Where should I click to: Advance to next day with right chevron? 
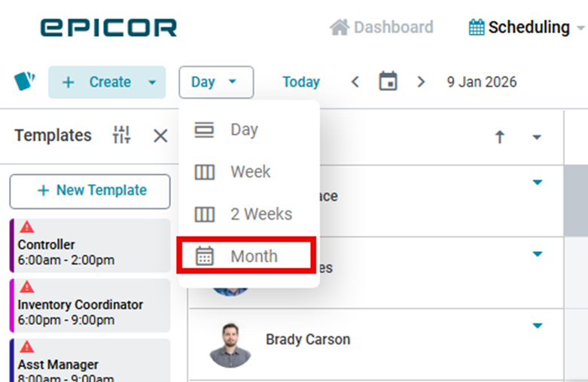coord(421,82)
